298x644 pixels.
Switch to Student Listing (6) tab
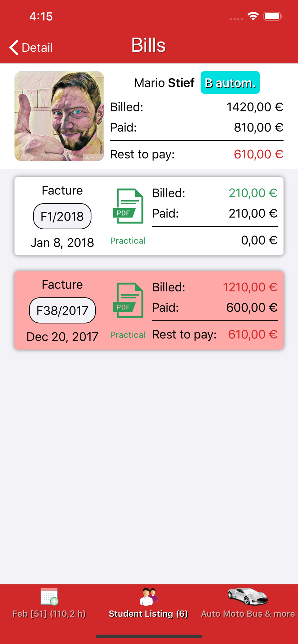(x=148, y=603)
